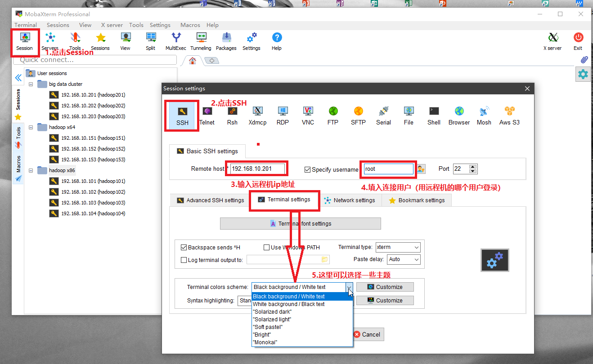Image resolution: width=593 pixels, height=364 pixels.
Task: Open the Settings toolbar icon
Action: (x=252, y=41)
